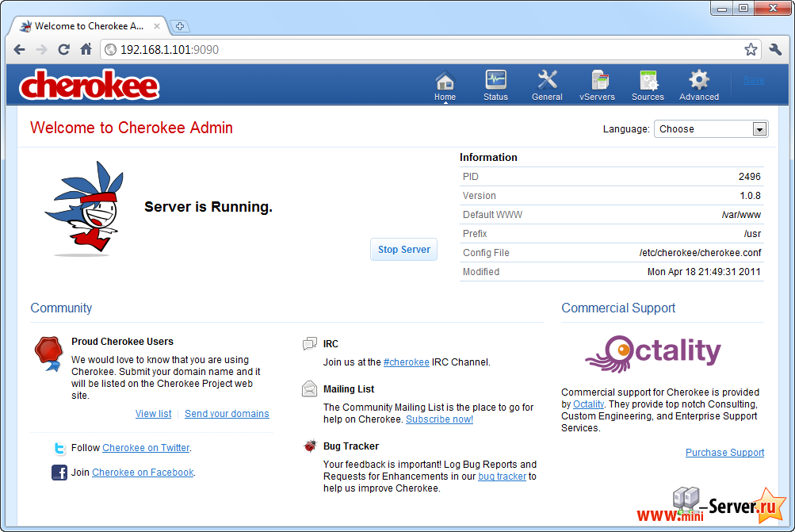Click the Proud Users red seal icon

(x=48, y=354)
